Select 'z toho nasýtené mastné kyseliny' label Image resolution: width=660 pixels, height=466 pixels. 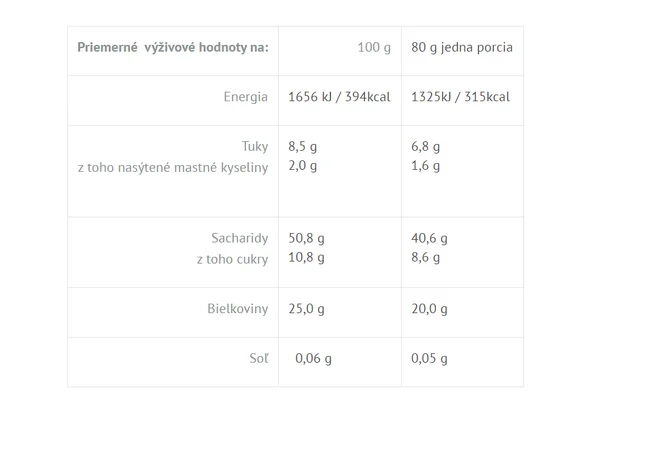173,168
